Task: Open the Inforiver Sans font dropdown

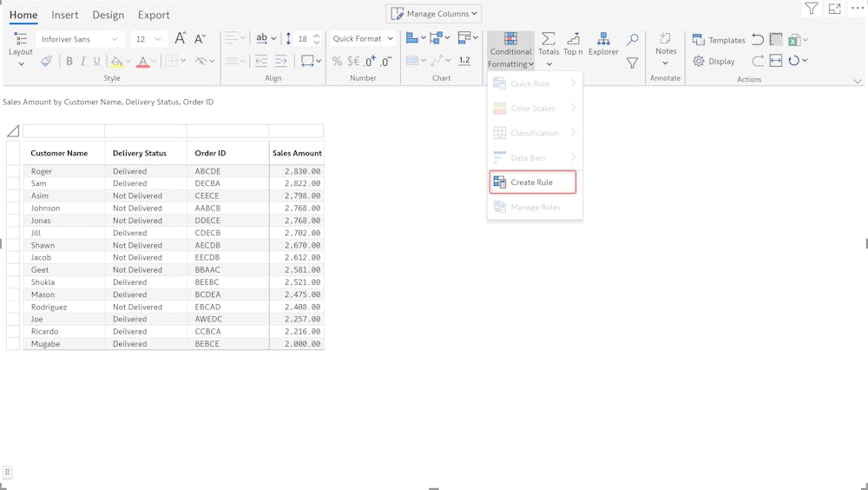Action: point(80,39)
